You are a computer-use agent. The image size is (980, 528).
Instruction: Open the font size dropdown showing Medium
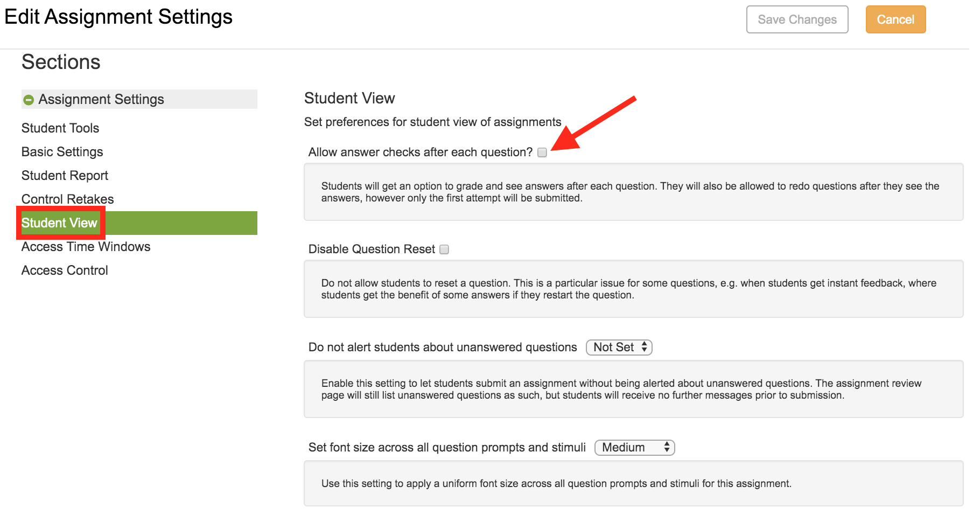pos(634,447)
